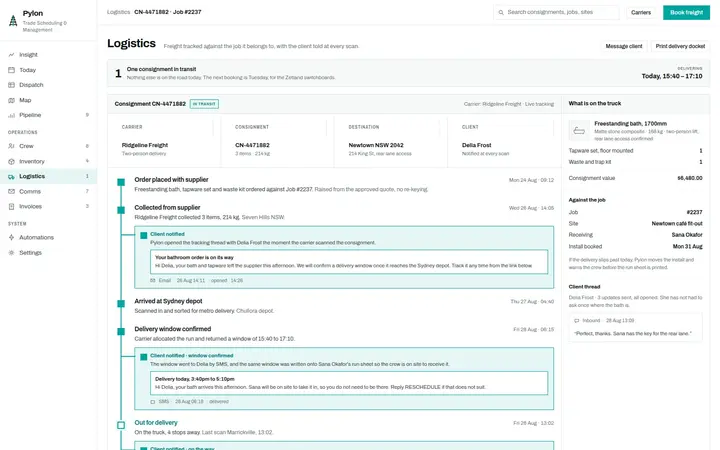Click the Settings gear icon
Image resolution: width=720 pixels, height=450 pixels.
(11, 253)
